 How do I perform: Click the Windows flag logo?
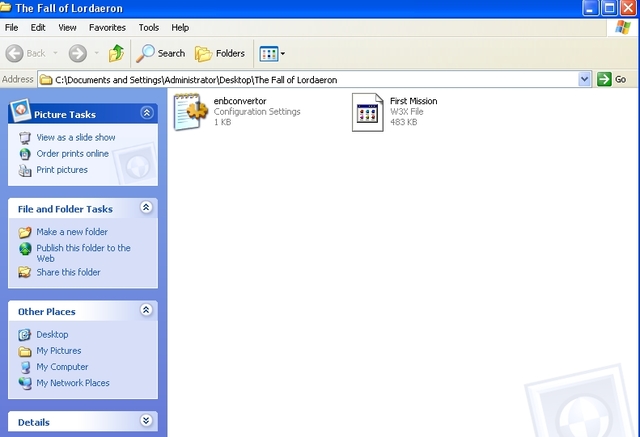click(623, 27)
